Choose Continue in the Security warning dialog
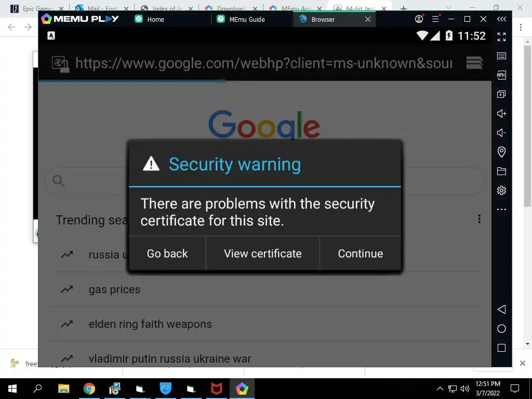Screen dimensions: 532x399 361,254
